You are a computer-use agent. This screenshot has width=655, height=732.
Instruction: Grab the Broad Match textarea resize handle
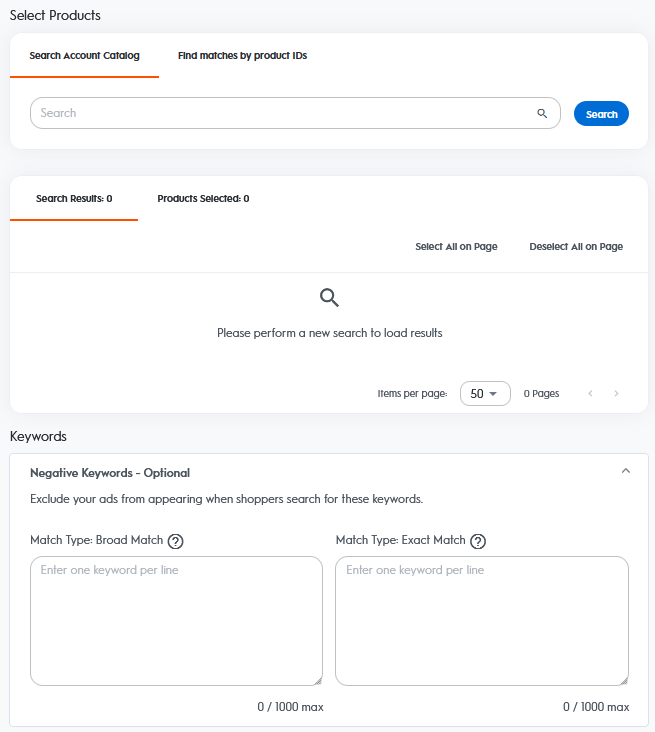318,681
